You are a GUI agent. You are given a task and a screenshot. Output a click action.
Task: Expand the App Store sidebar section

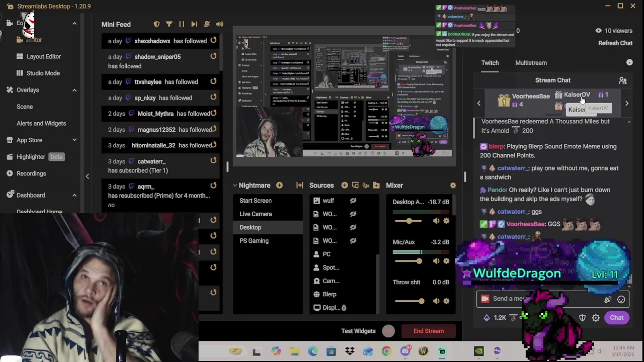(74, 140)
